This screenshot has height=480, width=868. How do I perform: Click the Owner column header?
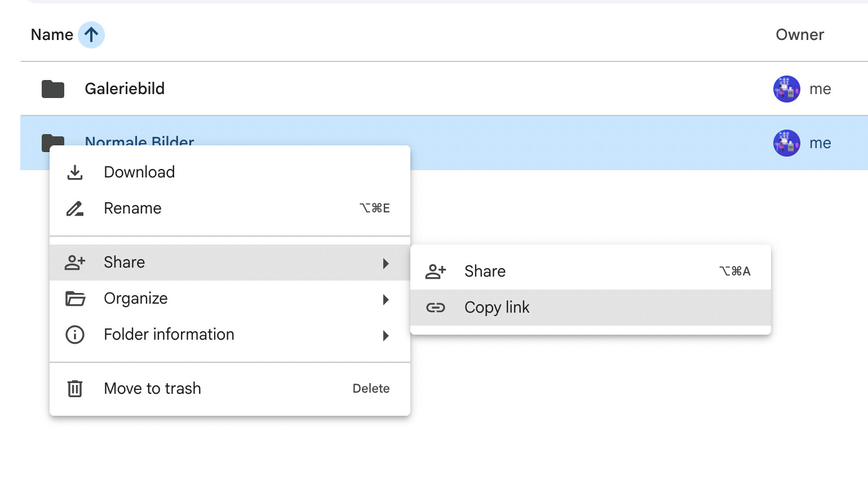click(799, 35)
